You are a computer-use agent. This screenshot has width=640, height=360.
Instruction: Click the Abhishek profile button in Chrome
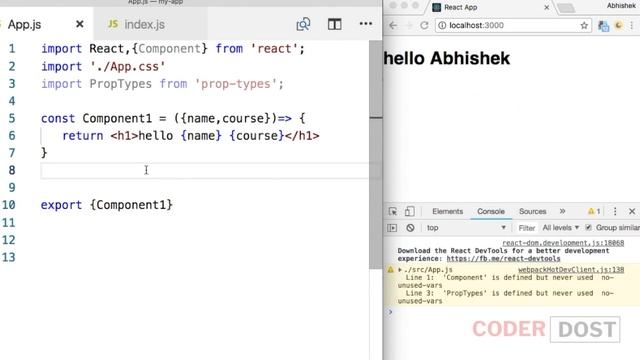[621, 6]
